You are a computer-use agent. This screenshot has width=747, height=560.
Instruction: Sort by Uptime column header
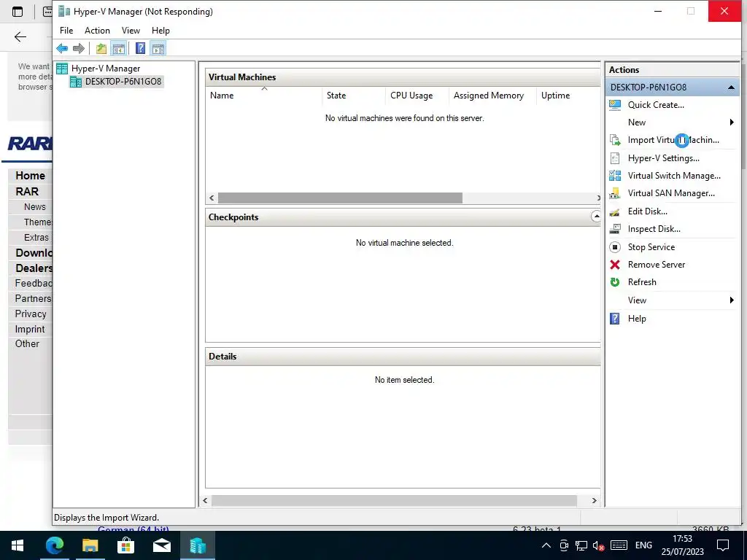click(x=568, y=96)
